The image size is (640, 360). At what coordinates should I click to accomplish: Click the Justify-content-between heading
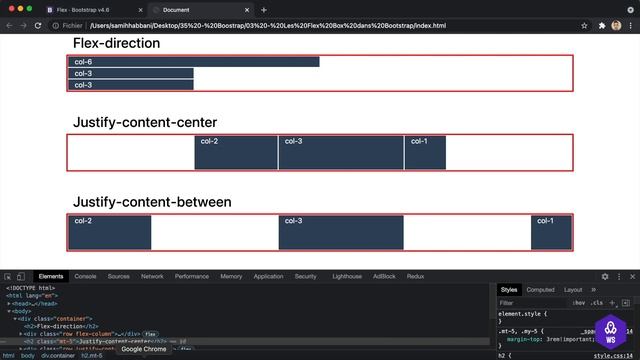coord(152,202)
